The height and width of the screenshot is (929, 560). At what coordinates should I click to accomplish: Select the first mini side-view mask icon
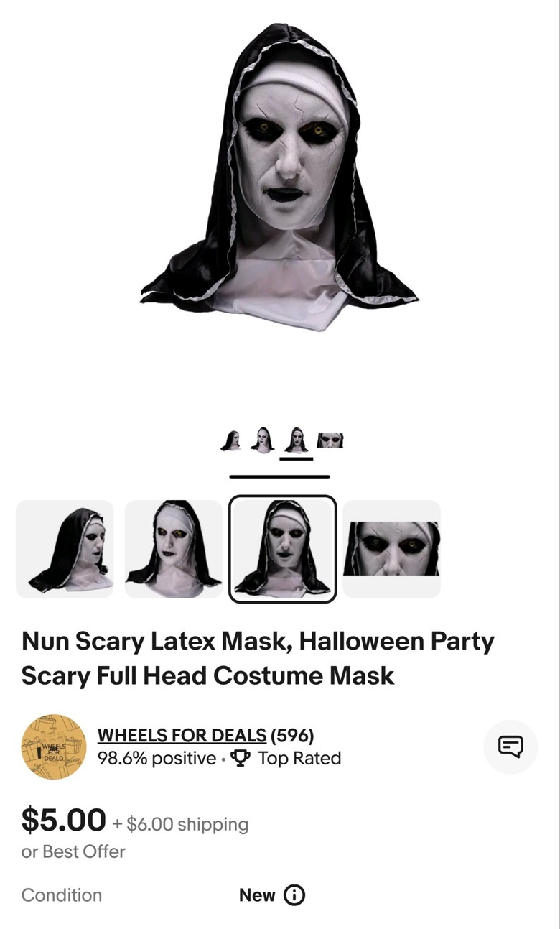pyautogui.click(x=230, y=440)
